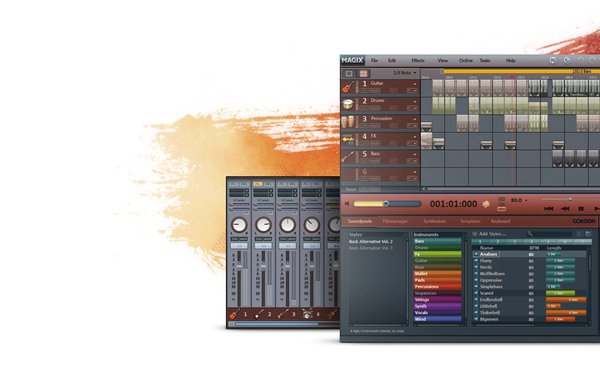Screen dimensions: 600x367
Task: Click the first arranger view mode icon
Action: [x=349, y=73]
